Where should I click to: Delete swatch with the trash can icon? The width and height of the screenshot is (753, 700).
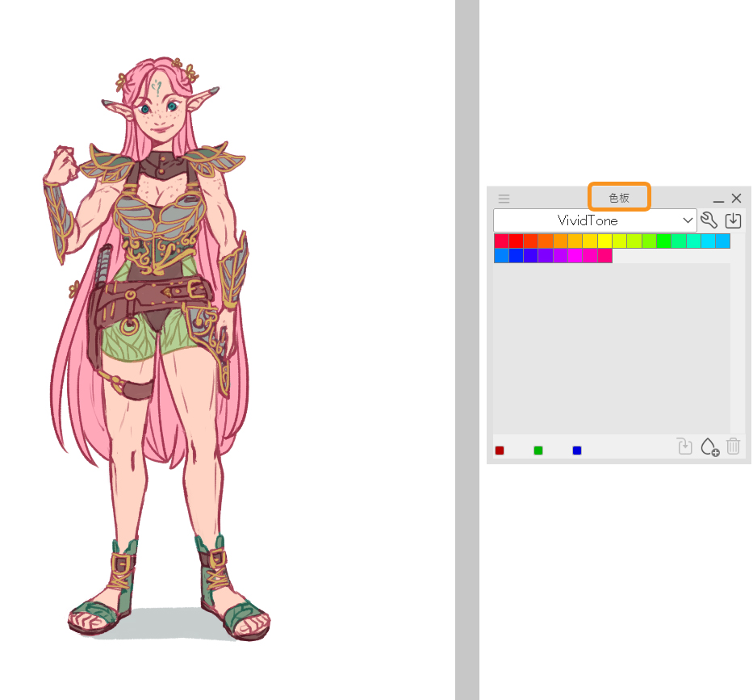(733, 446)
